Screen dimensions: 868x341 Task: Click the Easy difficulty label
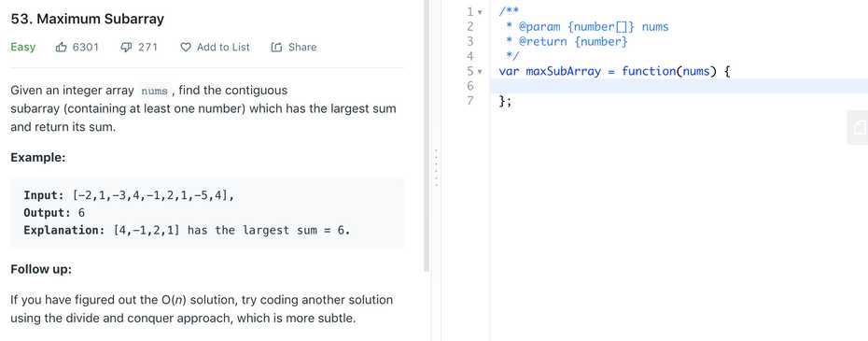[x=22, y=47]
